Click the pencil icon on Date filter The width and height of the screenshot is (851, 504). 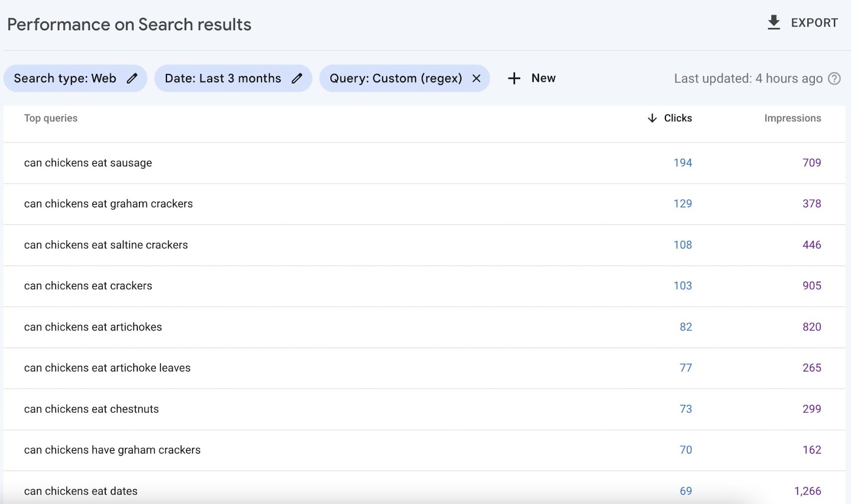coord(298,78)
